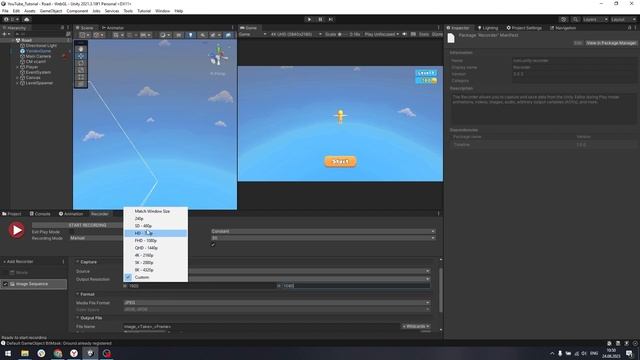Open Unity cloud services icon
This screenshot has height=360, width=640.
(27, 19)
